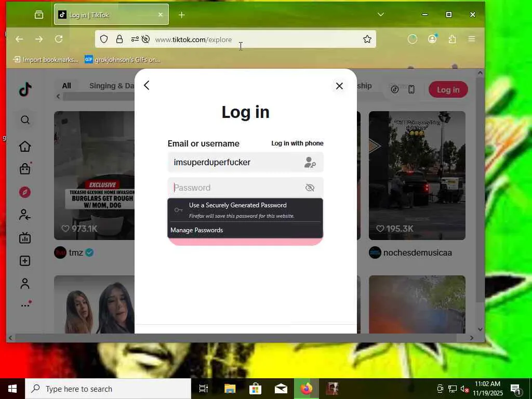Click the saved logins icon in the username field
The width and height of the screenshot is (532, 399).
[x=310, y=162]
